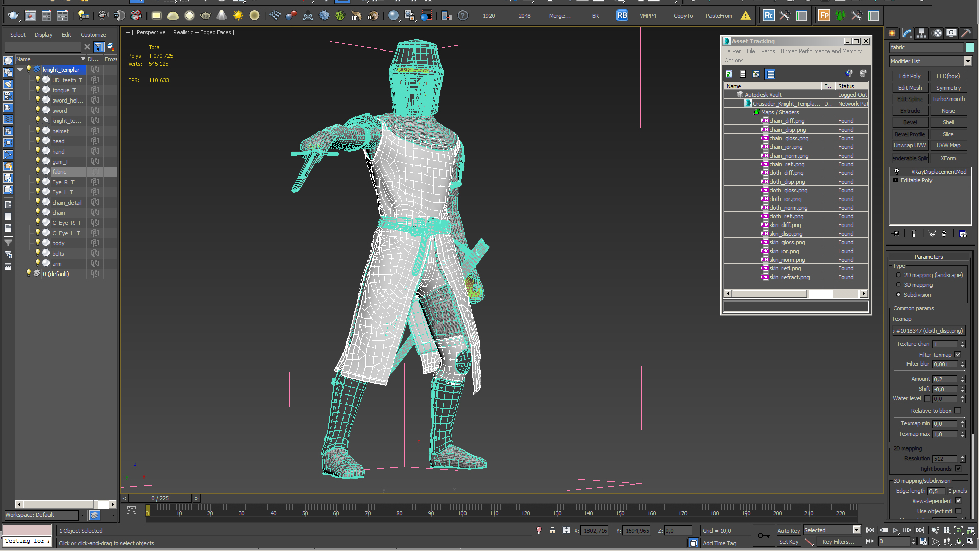Click the particle flow blue-red spheres icon
Viewport: 980px width, 551px height.
(291, 16)
